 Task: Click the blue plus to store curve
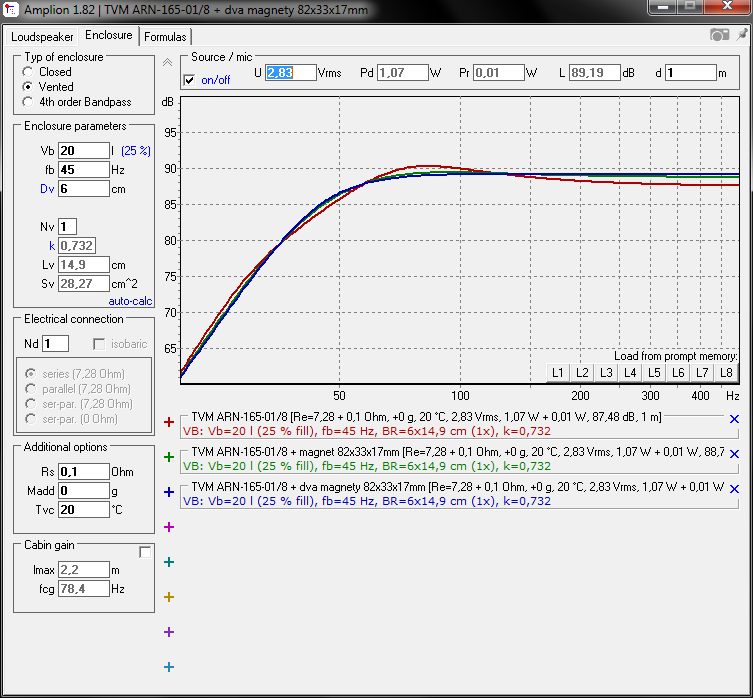pyautogui.click(x=169, y=492)
